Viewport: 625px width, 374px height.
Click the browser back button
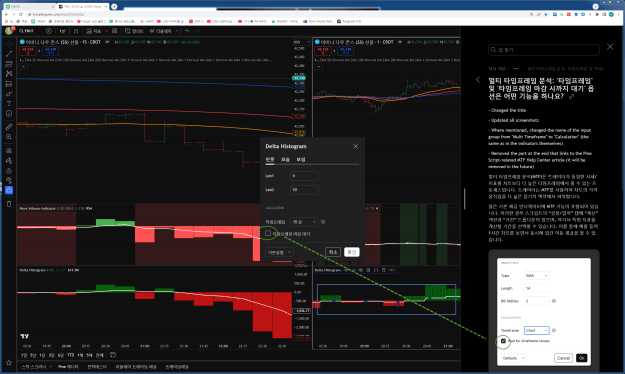[x=6, y=14]
